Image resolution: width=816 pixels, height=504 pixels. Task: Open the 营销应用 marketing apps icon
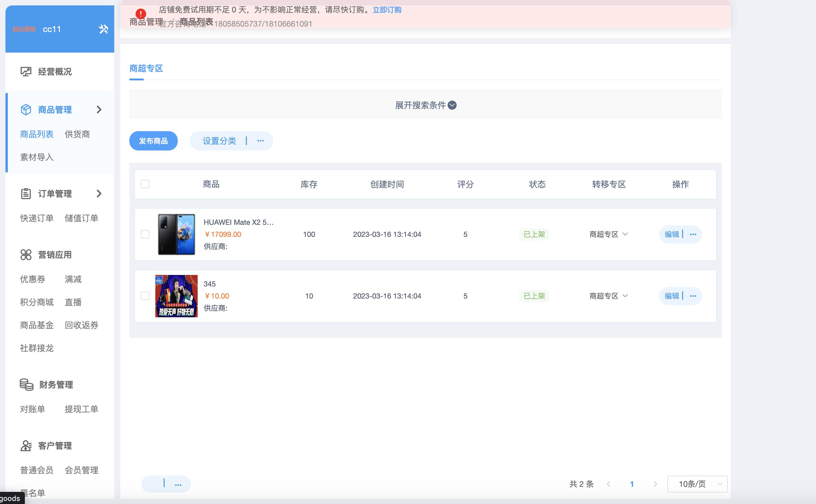[26, 255]
